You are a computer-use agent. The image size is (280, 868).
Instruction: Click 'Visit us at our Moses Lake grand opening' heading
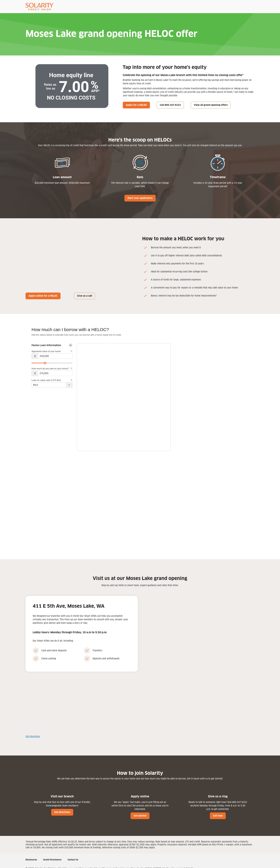click(140, 578)
